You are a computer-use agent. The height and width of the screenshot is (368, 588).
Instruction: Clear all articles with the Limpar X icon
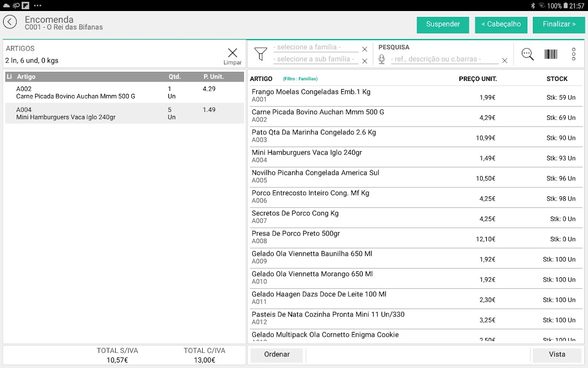click(x=232, y=56)
